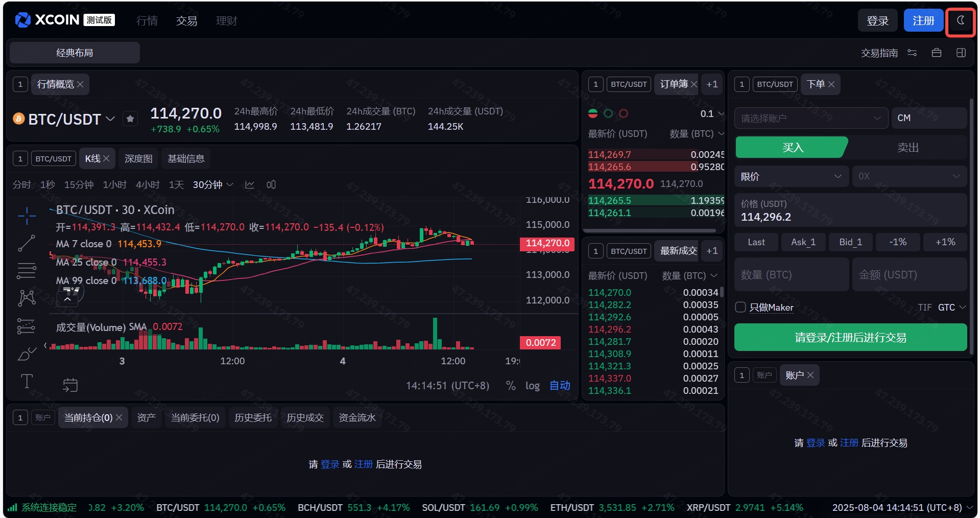
Task: Switch order side to 卖出
Action: click(x=907, y=148)
